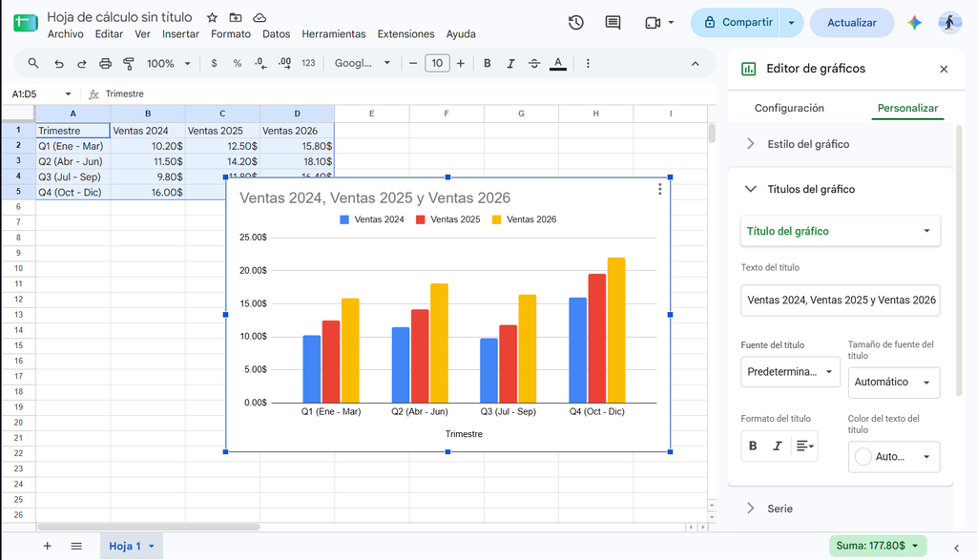Open chart three-dot options menu

pos(660,189)
